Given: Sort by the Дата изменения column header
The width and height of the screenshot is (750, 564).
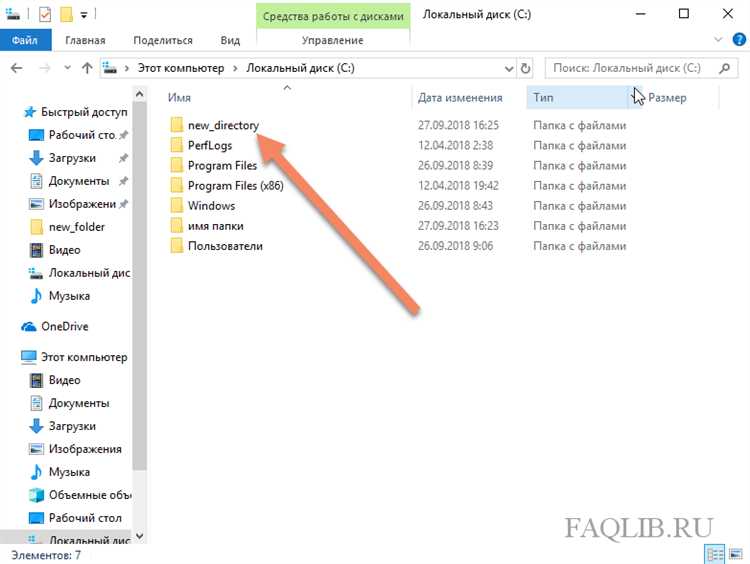Looking at the screenshot, I should point(460,98).
